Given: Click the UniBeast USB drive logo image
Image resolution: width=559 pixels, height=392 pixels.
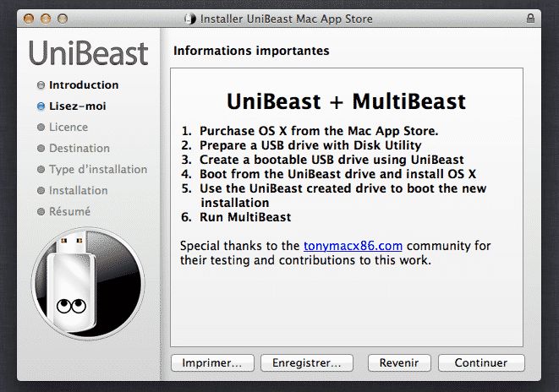Looking at the screenshot, I should tap(88, 283).
